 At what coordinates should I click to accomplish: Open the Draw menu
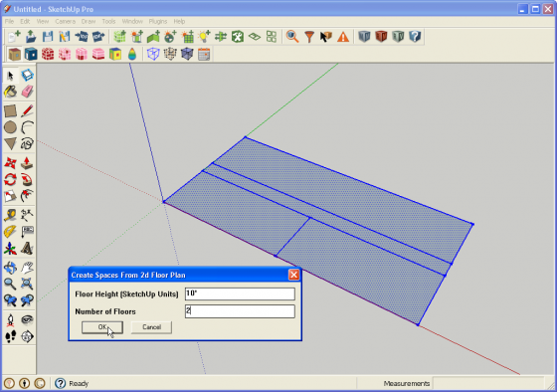(89, 21)
